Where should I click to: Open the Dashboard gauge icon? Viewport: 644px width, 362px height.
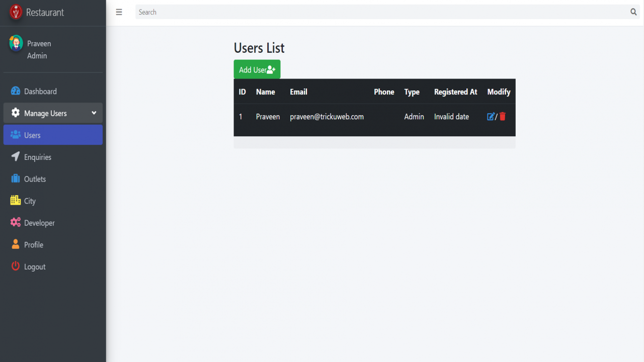(16, 91)
